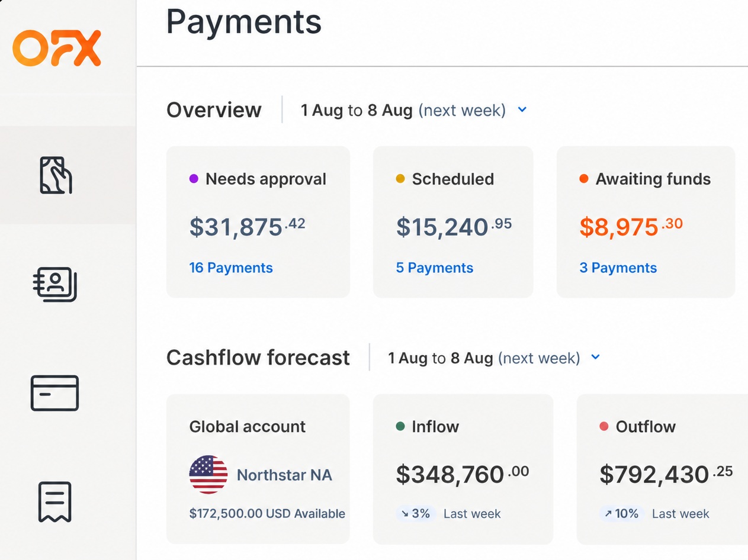The width and height of the screenshot is (748, 560).
Task: Click 'Last week' under the Inflow amount
Action: [472, 514]
